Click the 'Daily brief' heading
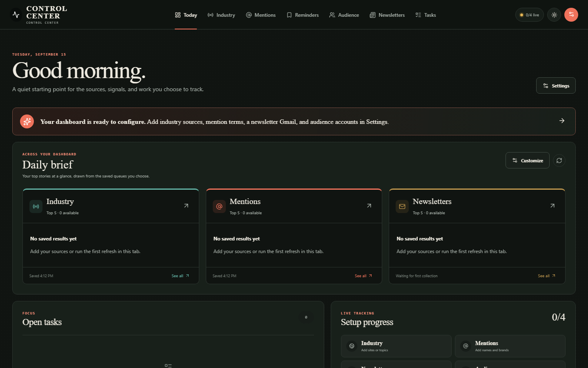588x368 pixels. coord(48,165)
